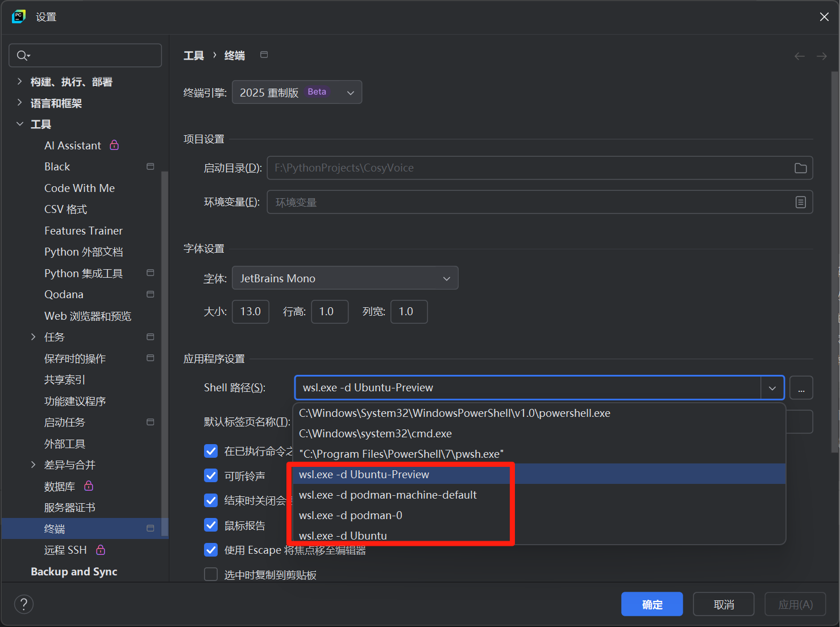840x627 pixels.
Task: Choose wsl.exe -d Ubuntu option
Action: 539,536
